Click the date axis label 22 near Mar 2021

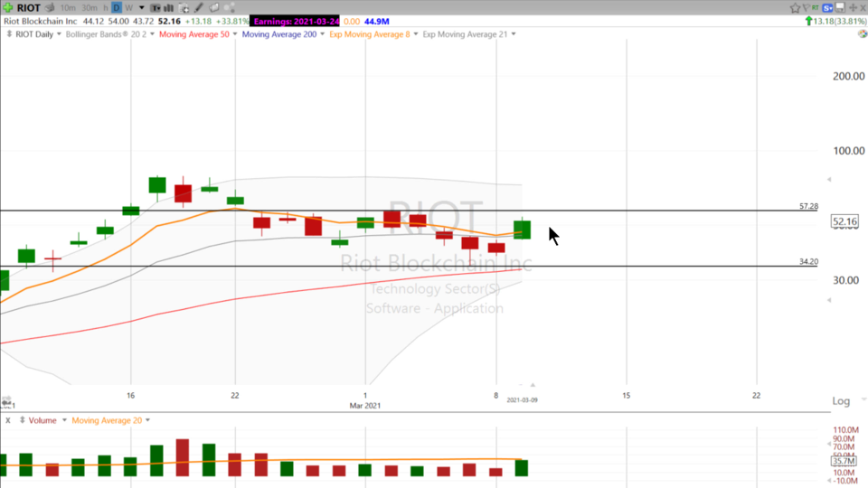235,396
